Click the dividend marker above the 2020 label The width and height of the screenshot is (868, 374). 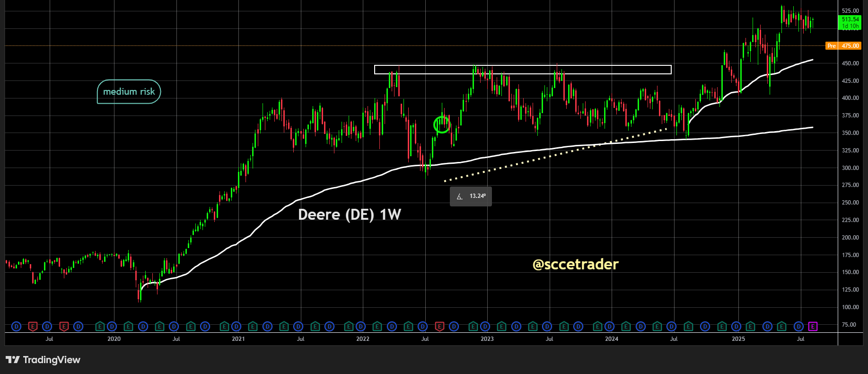(x=112, y=326)
